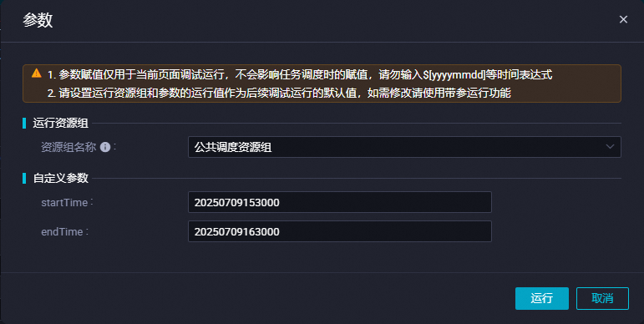The height and width of the screenshot is (324, 644).
Task: Focus the endTime value field
Action: click(x=340, y=231)
